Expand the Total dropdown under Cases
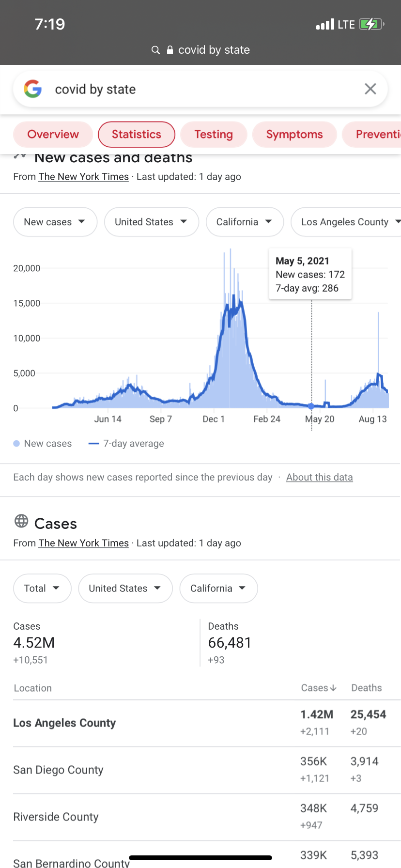This screenshot has height=868, width=401. click(x=42, y=589)
